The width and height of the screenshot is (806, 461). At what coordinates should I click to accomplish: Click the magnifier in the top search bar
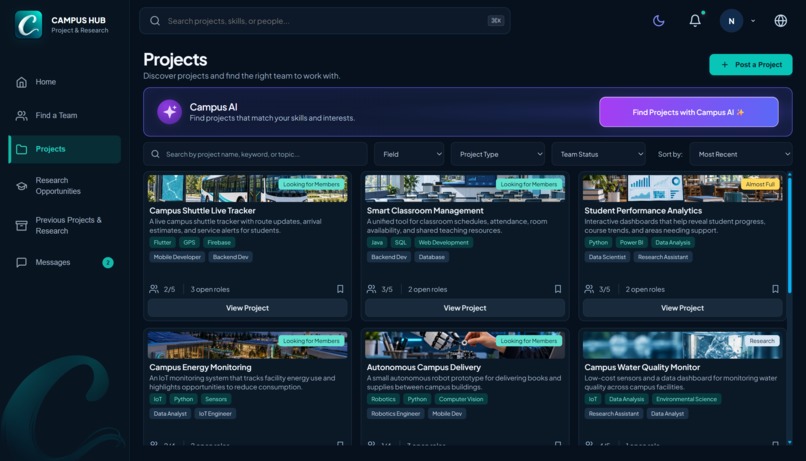(155, 21)
